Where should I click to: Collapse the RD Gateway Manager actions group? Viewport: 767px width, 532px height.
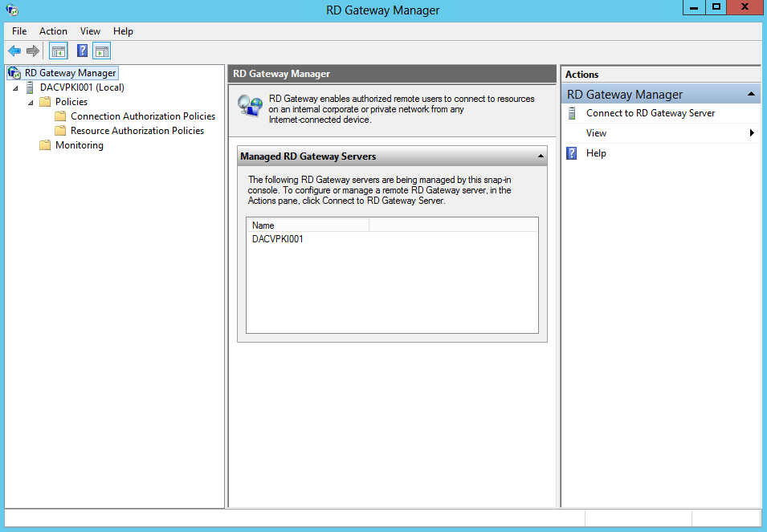point(752,95)
